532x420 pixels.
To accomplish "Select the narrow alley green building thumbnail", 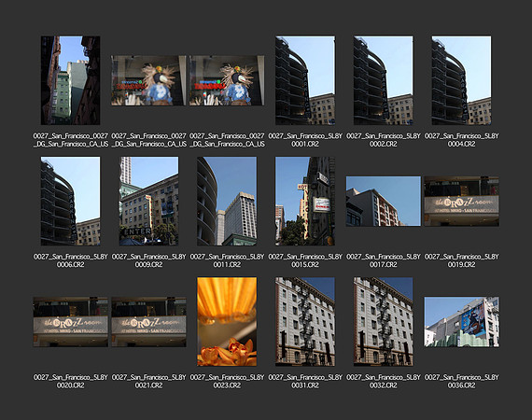I will point(71,80).
